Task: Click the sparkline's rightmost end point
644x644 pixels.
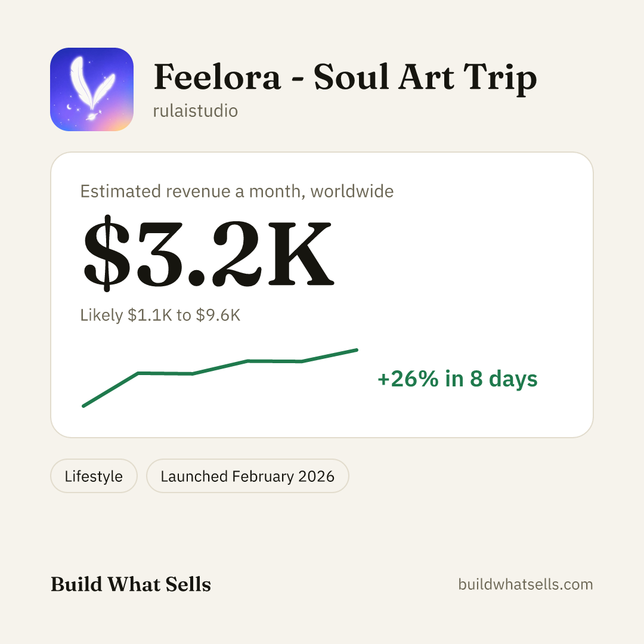Action: point(357,350)
